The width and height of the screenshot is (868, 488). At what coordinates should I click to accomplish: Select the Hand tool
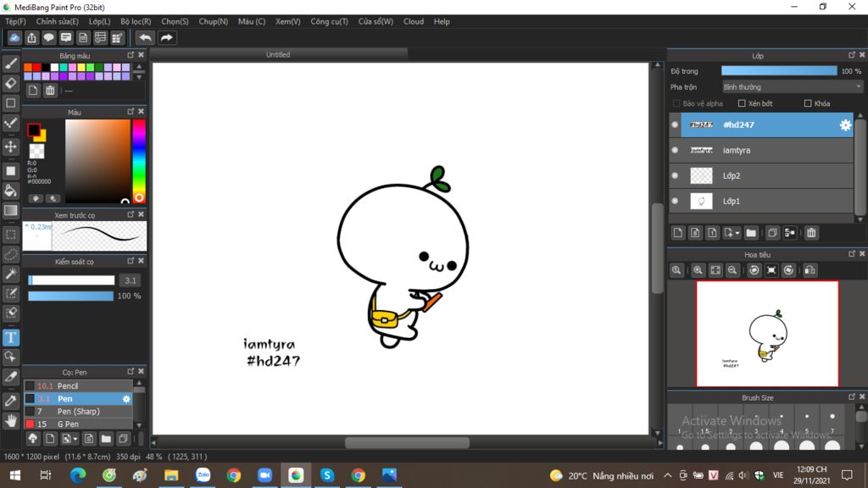(10, 420)
